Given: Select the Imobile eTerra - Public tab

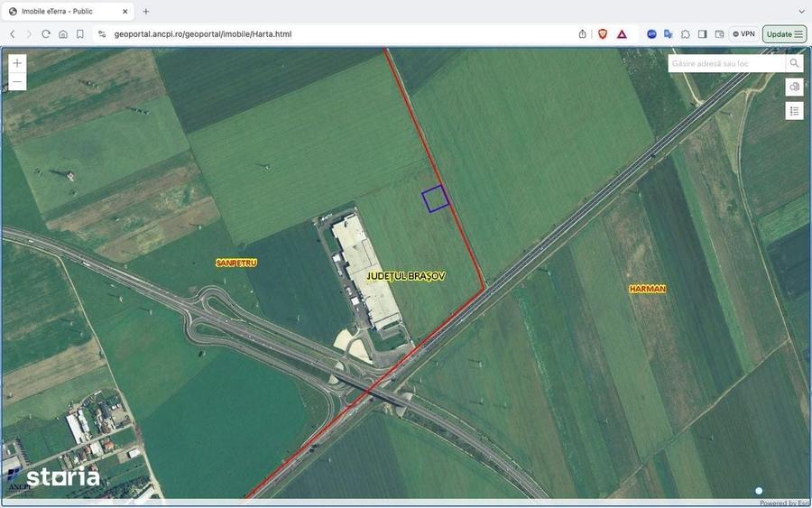Looking at the screenshot, I should pos(68,11).
